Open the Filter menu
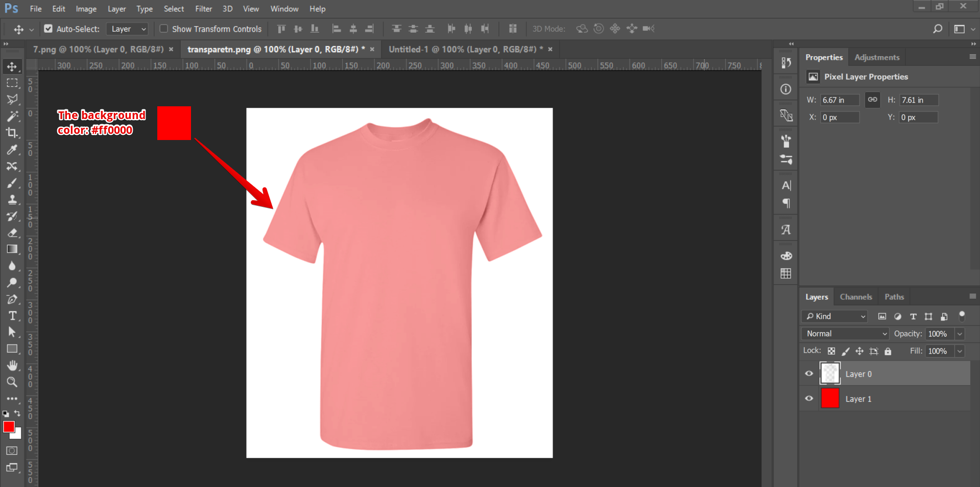980x487 pixels. pos(203,9)
